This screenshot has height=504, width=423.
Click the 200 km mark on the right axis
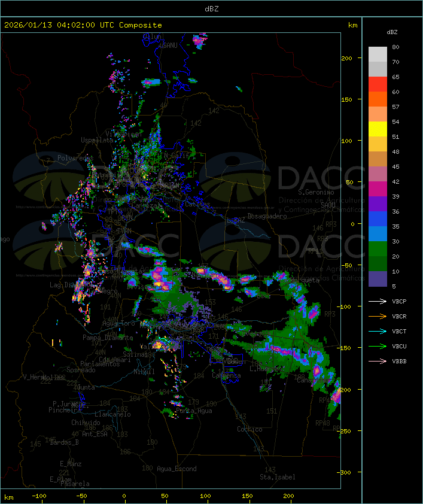tap(346, 58)
